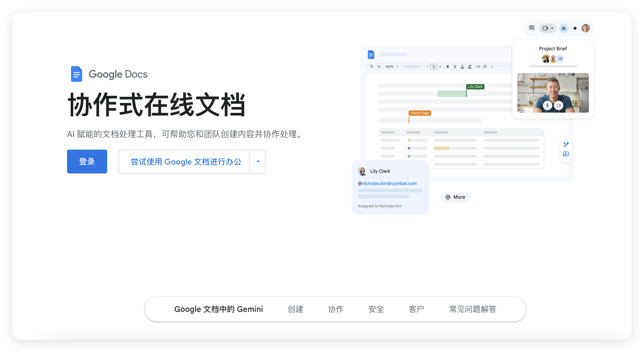Toggle bold formatting in toolbar

click(448, 67)
